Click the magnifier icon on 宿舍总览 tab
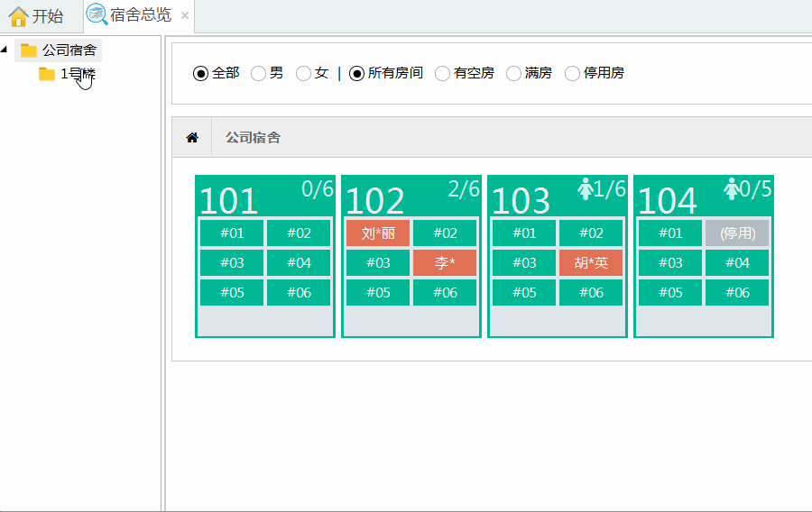 (97, 14)
